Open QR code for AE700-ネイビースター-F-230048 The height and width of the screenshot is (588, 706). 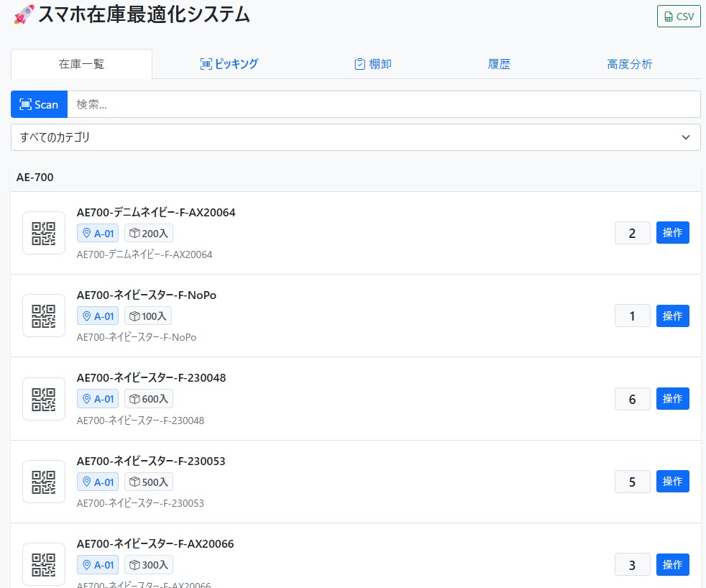pyautogui.click(x=44, y=399)
